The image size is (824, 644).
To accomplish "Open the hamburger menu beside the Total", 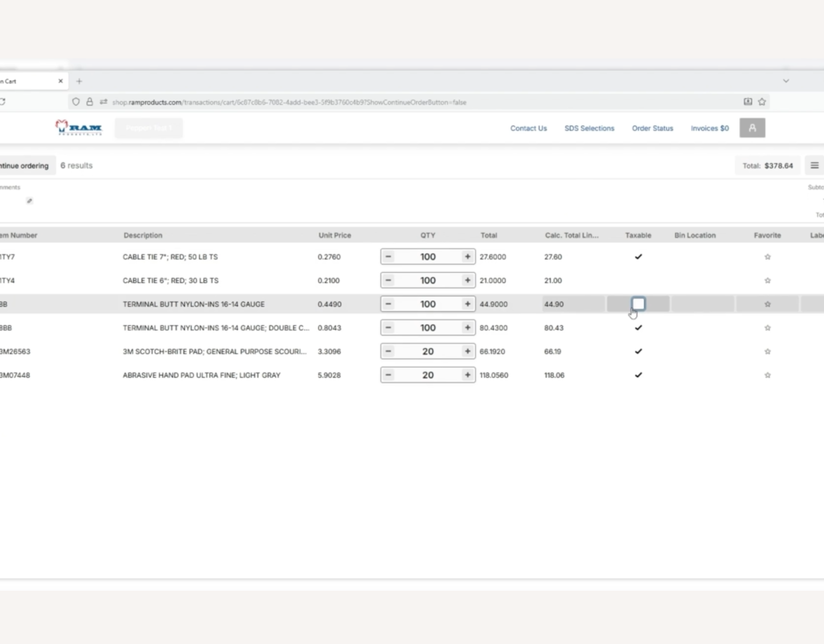I will 814,166.
